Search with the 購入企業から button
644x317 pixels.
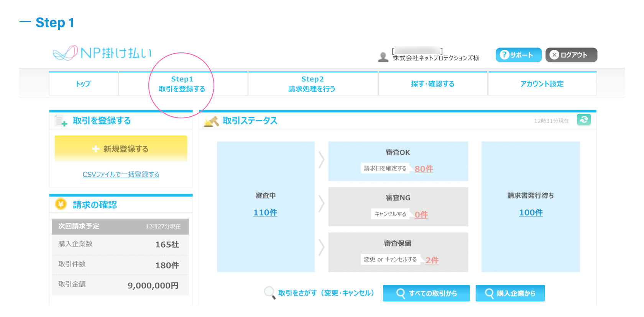tap(510, 293)
